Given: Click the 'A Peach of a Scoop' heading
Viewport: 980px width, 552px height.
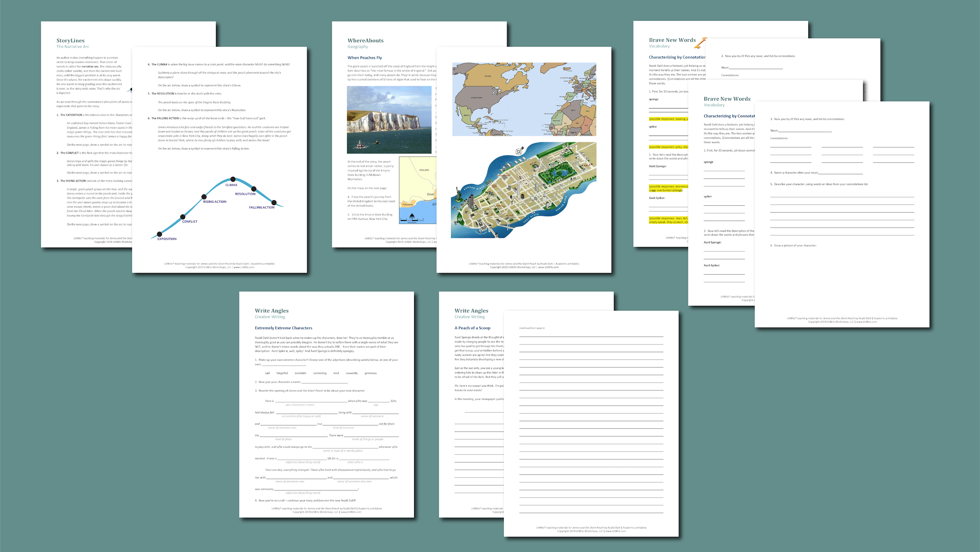Looking at the screenshot, I should (472, 328).
